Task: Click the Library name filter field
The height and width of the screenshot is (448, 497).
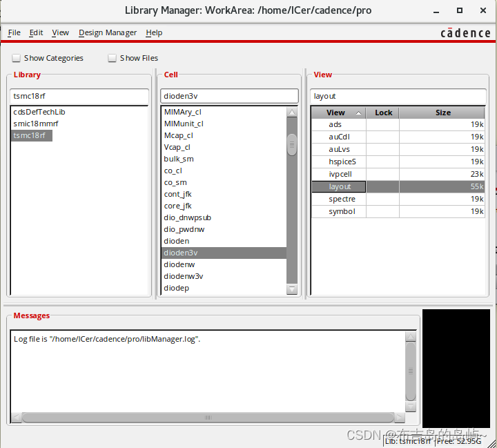Action: (79, 96)
